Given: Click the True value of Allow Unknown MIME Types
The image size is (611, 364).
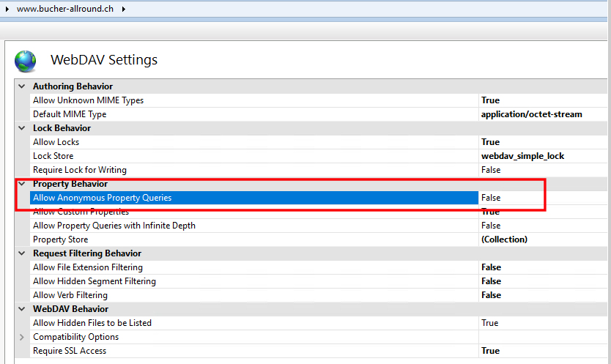Looking at the screenshot, I should click(x=490, y=100).
